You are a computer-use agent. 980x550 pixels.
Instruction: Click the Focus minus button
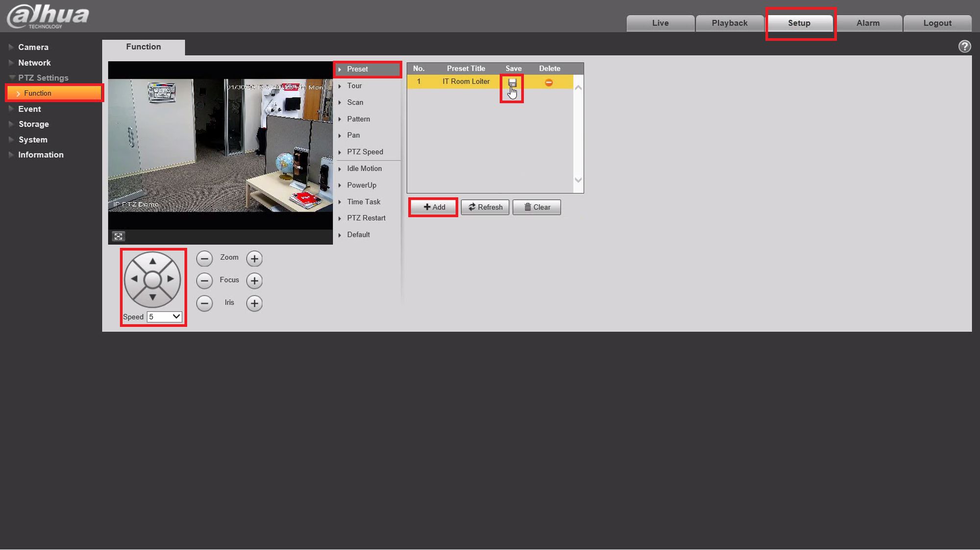204,281
